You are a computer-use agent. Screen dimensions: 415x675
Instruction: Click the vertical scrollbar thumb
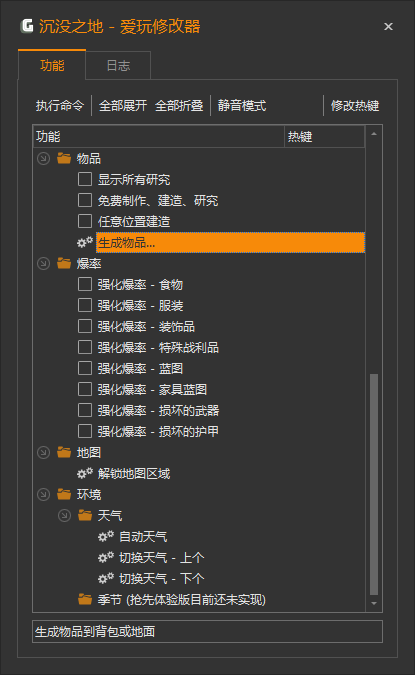click(x=374, y=484)
